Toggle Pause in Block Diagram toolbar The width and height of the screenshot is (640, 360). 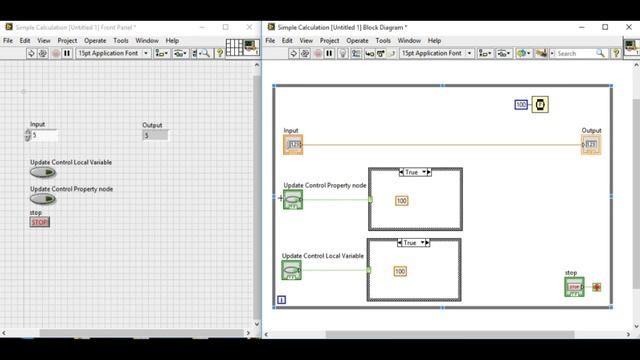pos(329,53)
